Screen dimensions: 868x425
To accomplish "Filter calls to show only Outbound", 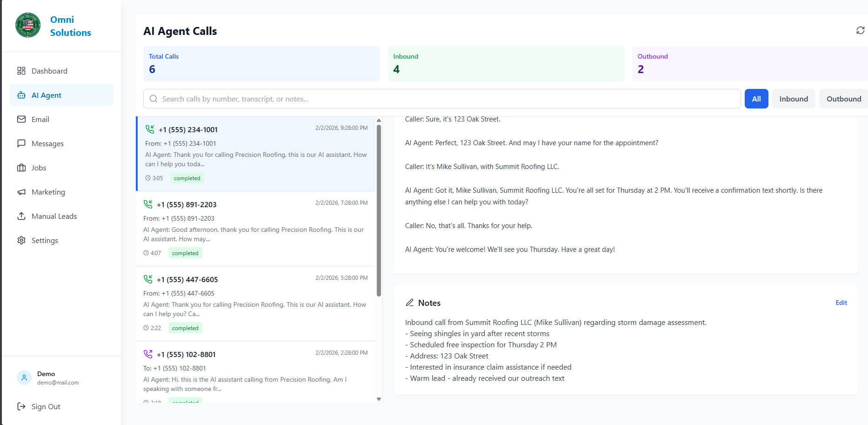I will (x=843, y=99).
